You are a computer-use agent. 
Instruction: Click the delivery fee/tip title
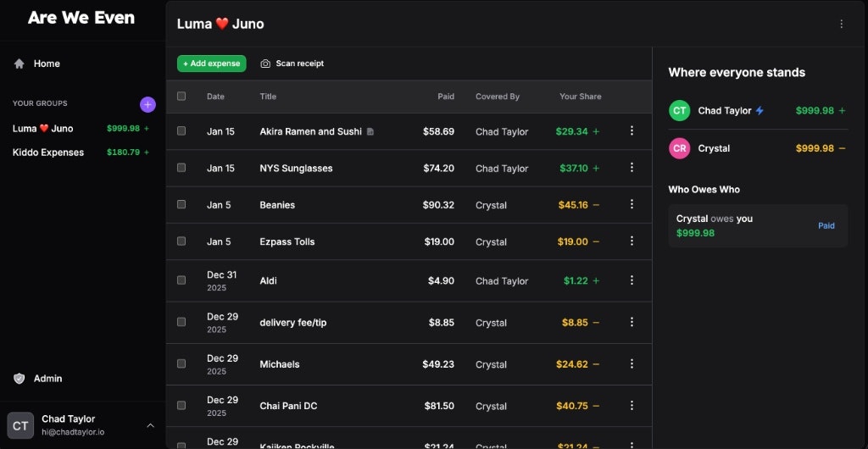pos(292,323)
